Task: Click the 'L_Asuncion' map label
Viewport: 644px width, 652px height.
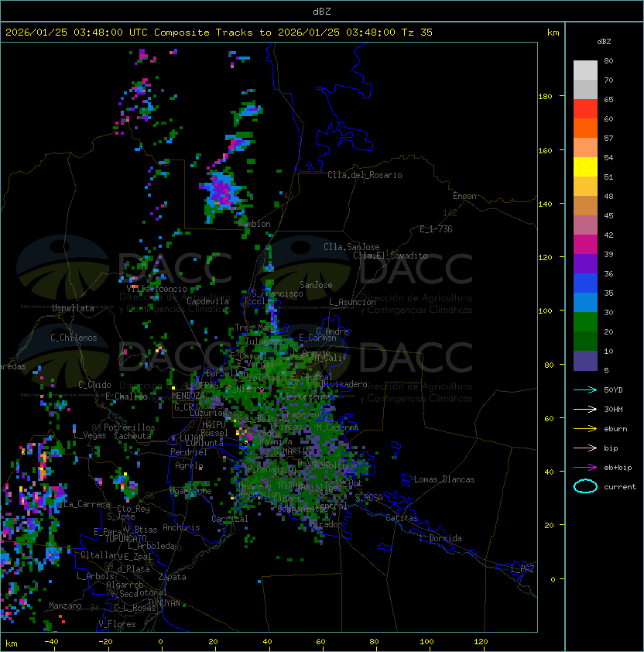Action: pyautogui.click(x=352, y=302)
